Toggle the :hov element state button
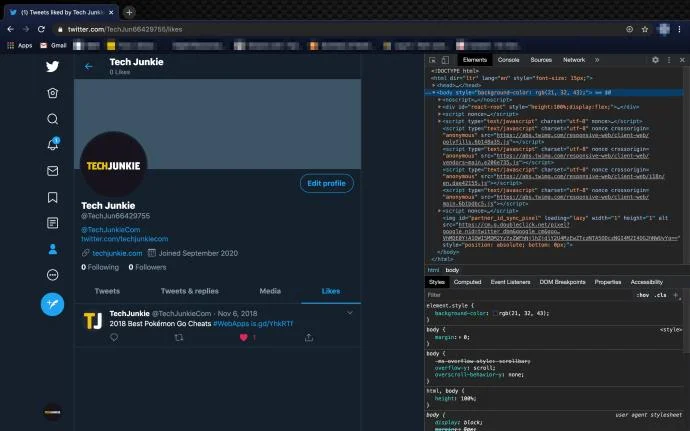690x431 pixels. tap(642, 295)
